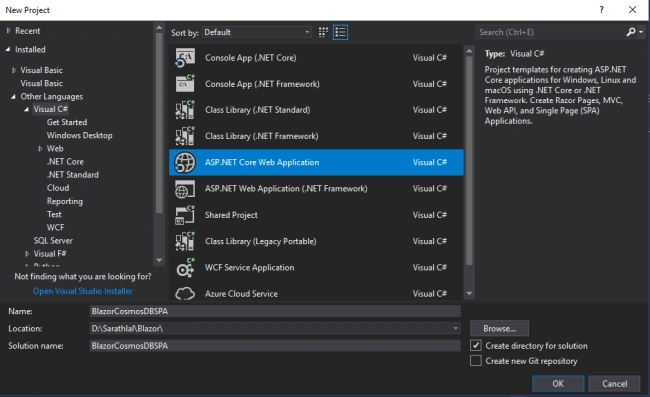Open the help question mark button

tap(601, 10)
